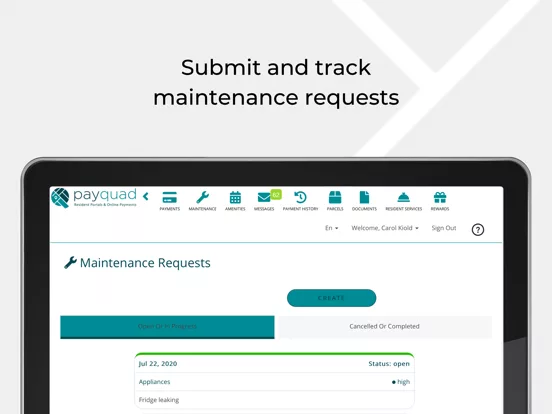Select the Maintenance wrench icon
The image size is (552, 414).
coord(202,197)
